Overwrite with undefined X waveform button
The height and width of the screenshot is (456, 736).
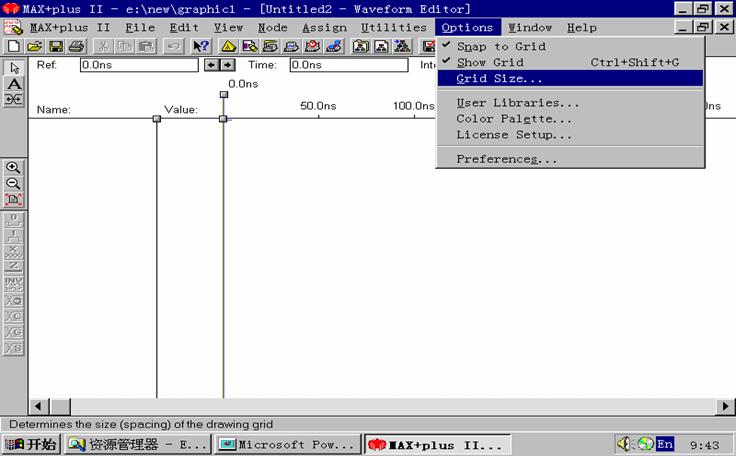point(14,252)
